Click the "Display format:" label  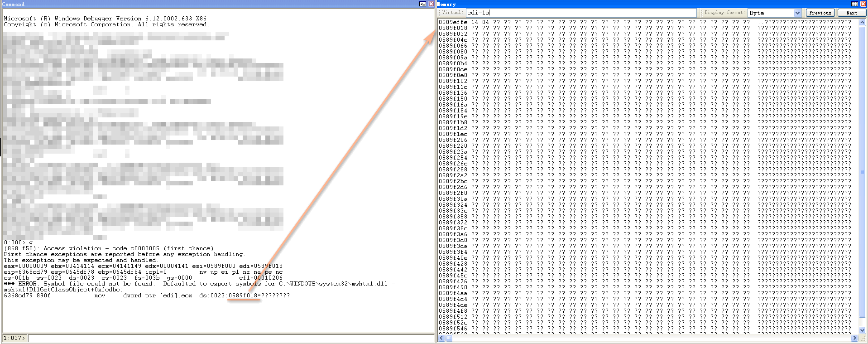(724, 13)
